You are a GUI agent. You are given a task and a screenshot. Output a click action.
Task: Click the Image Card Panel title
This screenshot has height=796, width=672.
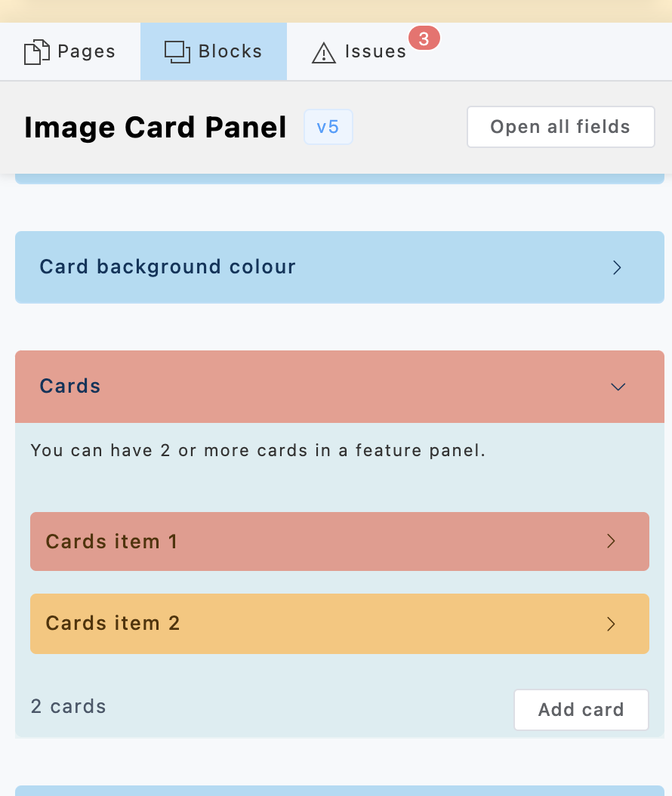[156, 128]
